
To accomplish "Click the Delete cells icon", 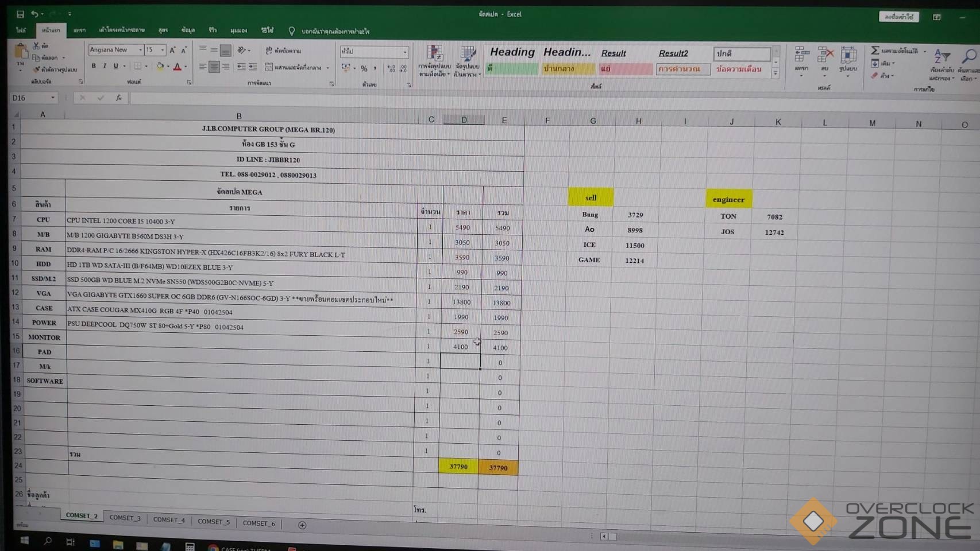I will click(825, 56).
